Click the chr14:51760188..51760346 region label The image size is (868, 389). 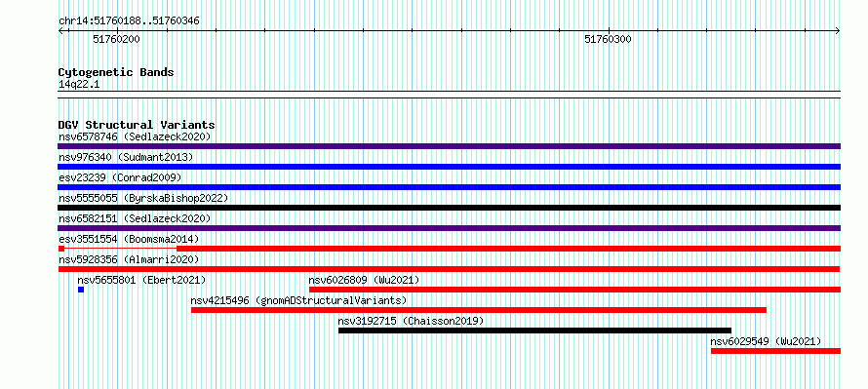tap(129, 21)
